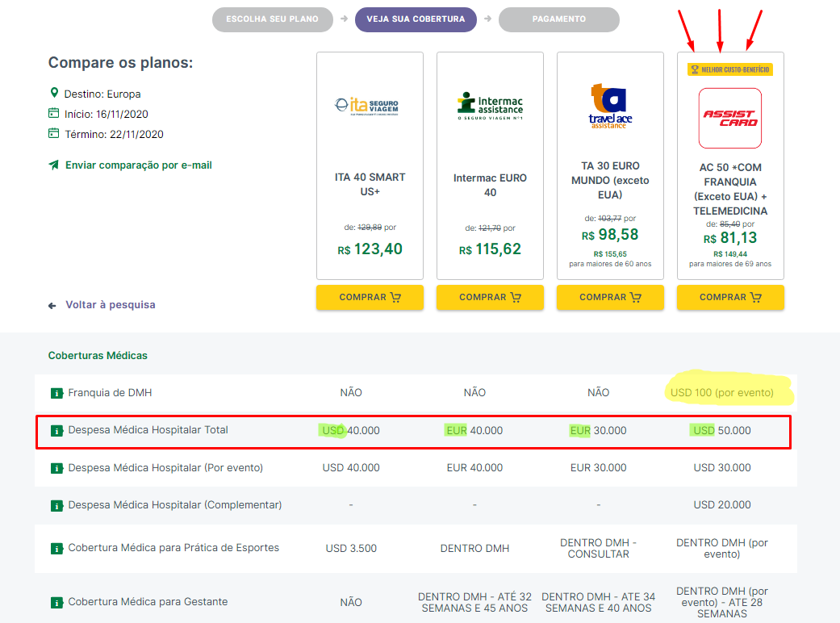
Task: Click calendar icon beside Término date
Action: coord(53,133)
